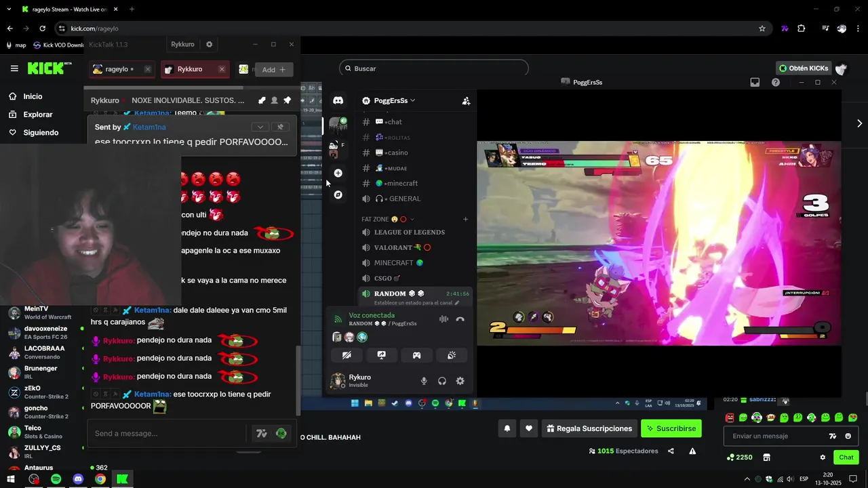Click the green Suscribirse button
868x488 pixels.
coord(671,428)
